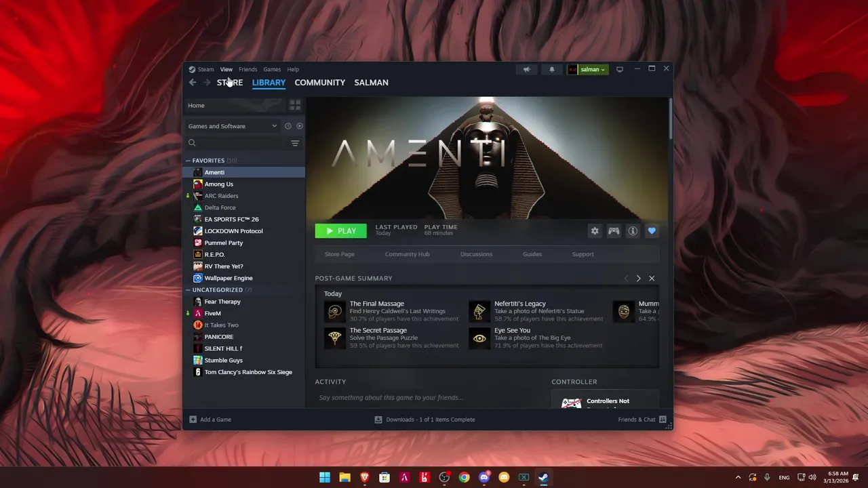The height and width of the screenshot is (488, 868).
Task: Collapse the UNCATEGORIZED category
Action: click(x=188, y=290)
